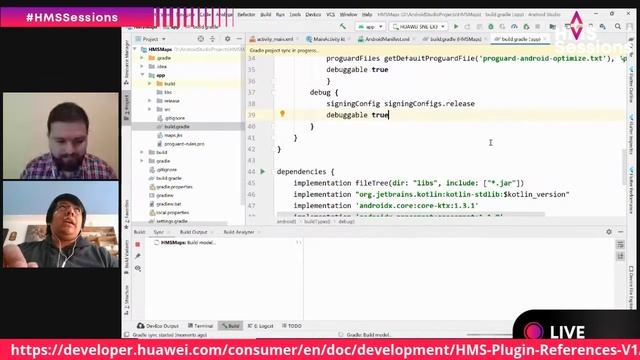Expand the src folder node
The width and height of the screenshot is (640, 360).
150,109
